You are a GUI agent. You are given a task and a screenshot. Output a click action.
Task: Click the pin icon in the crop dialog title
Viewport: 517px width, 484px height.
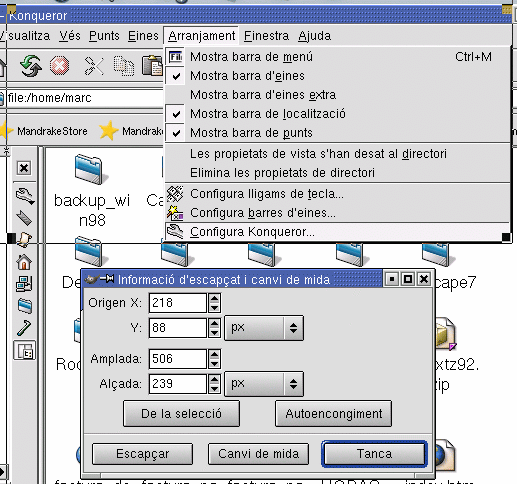click(x=107, y=278)
